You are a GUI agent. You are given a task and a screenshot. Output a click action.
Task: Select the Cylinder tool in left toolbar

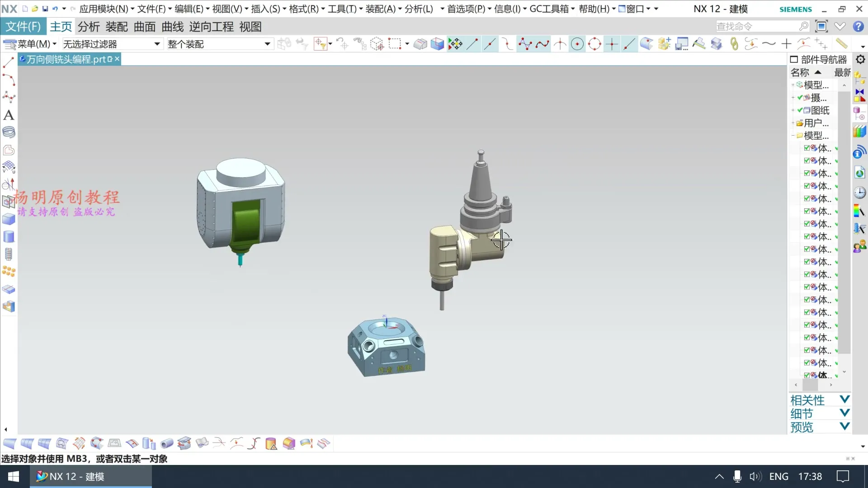(9, 237)
